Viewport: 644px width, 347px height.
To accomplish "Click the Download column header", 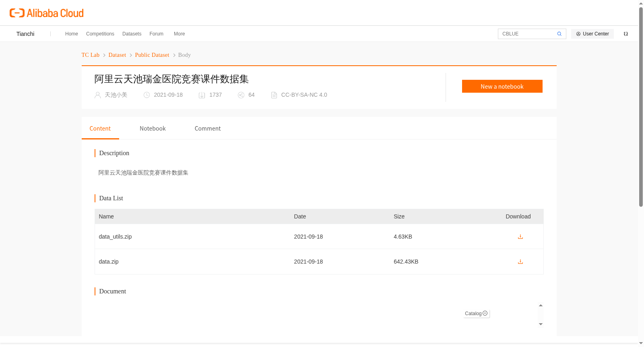I will (518, 216).
